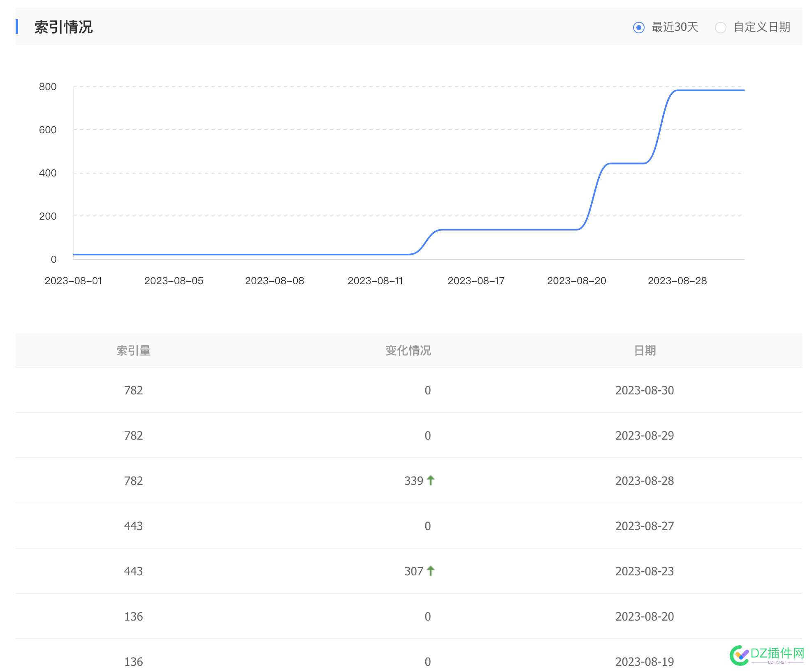Click chart x-axis label 2023-08-28

pos(677,281)
